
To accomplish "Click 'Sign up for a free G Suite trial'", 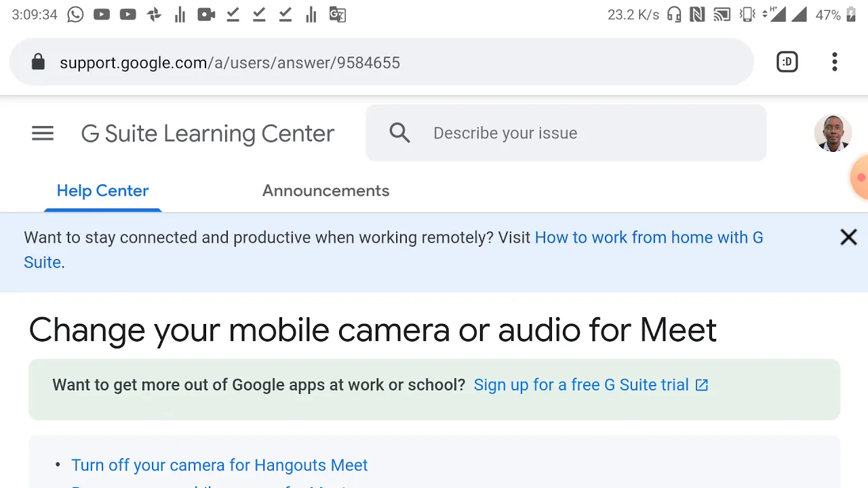I will tap(581, 385).
